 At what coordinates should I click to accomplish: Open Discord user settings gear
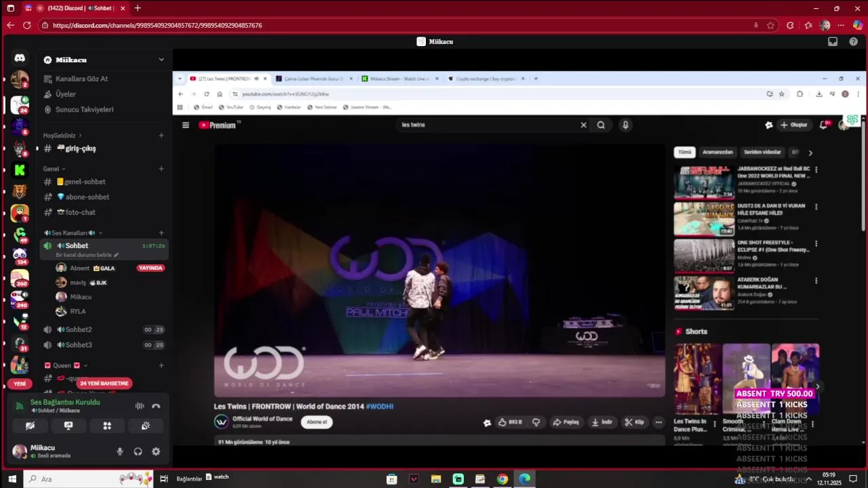pos(156,451)
